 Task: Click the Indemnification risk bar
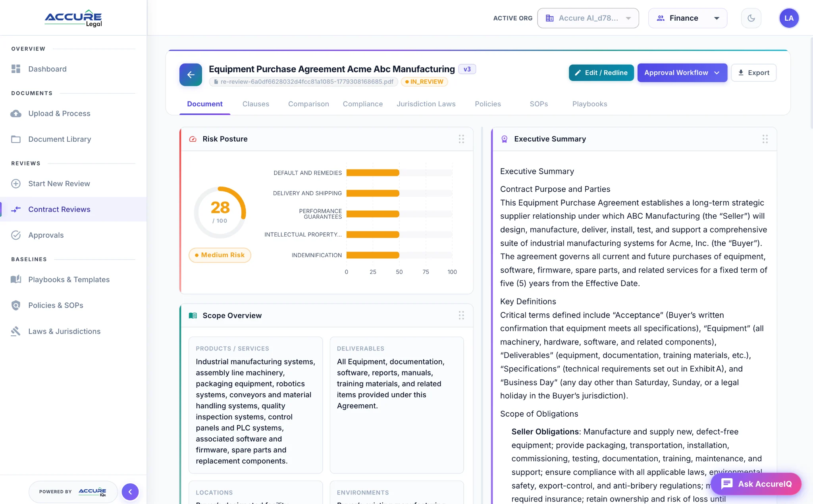(372, 255)
